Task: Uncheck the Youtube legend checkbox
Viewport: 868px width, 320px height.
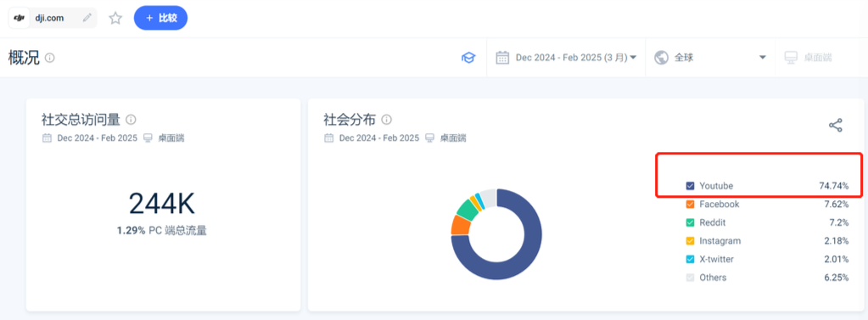Action: [690, 186]
